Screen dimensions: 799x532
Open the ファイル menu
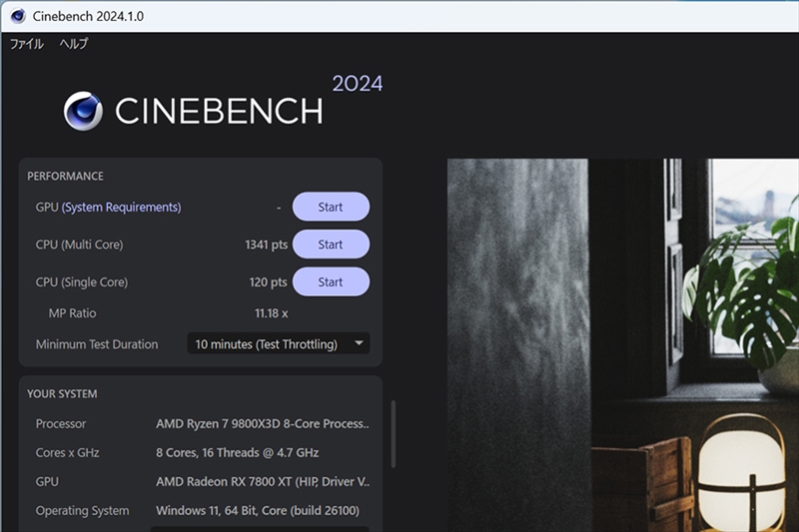(27, 44)
